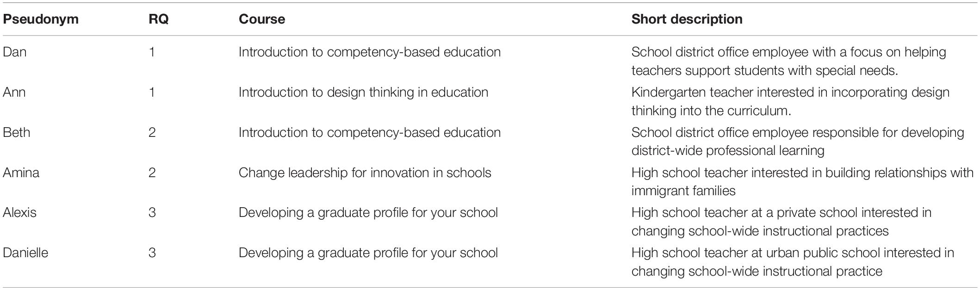Image resolution: width=980 pixels, height=290 pixels.
Task: Click Change leadership for innovation in schools
Action: [365, 173]
